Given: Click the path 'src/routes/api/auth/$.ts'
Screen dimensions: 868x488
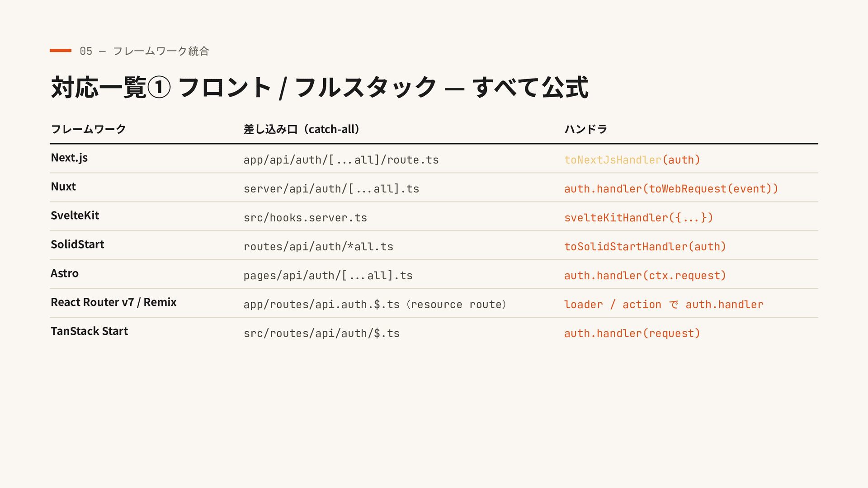Looking at the screenshot, I should (x=321, y=333).
